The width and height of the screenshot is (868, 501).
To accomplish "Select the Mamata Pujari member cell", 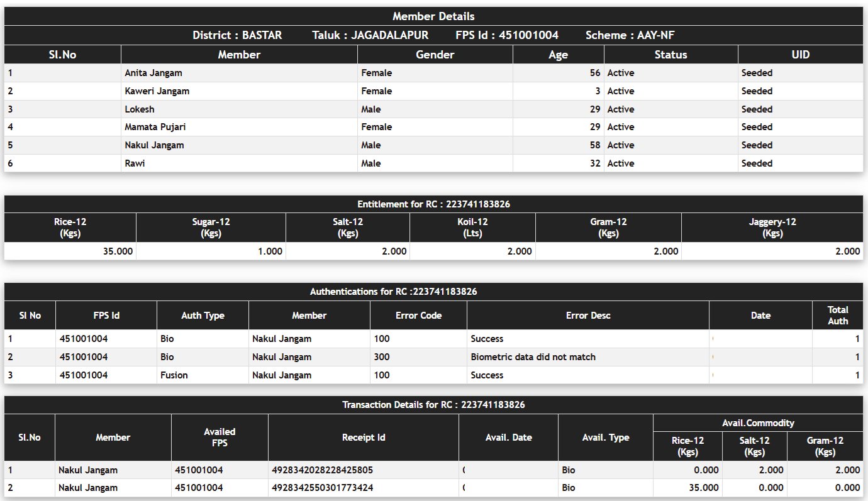I will (x=155, y=127).
